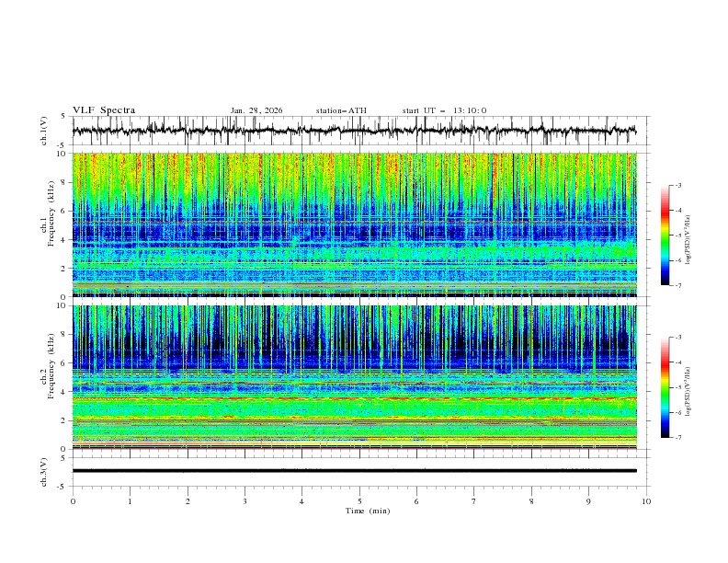Click the ch.2 frequency axis "6" tick label
The width and height of the screenshot is (728, 563).
point(64,363)
